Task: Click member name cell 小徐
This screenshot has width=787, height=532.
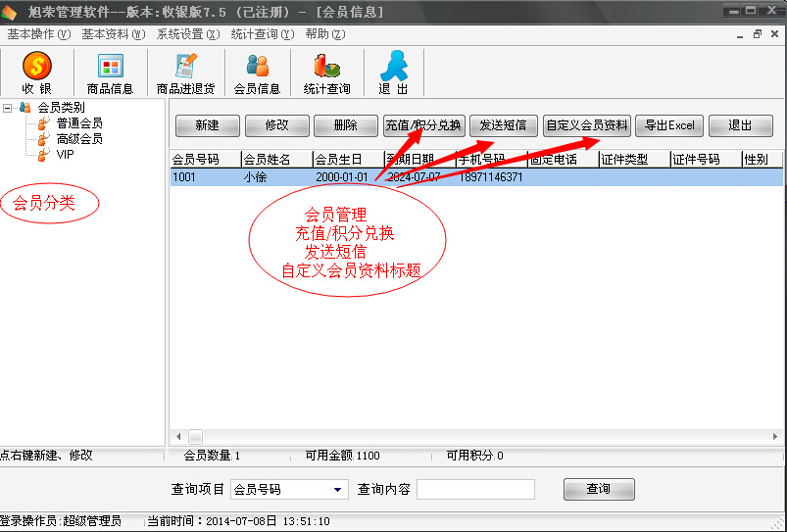Action: coord(255,177)
